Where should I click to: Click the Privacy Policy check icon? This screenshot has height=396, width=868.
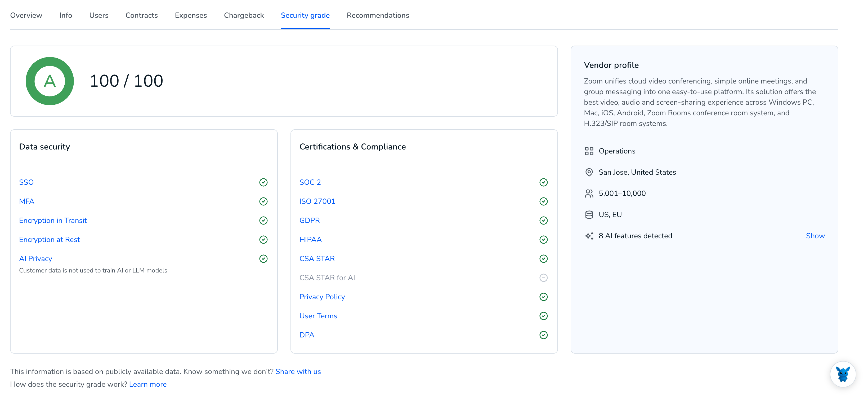544,297
